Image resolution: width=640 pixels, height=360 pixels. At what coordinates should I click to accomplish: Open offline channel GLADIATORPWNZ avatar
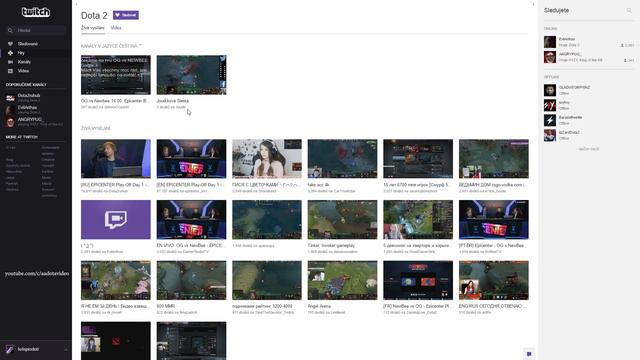(550, 90)
